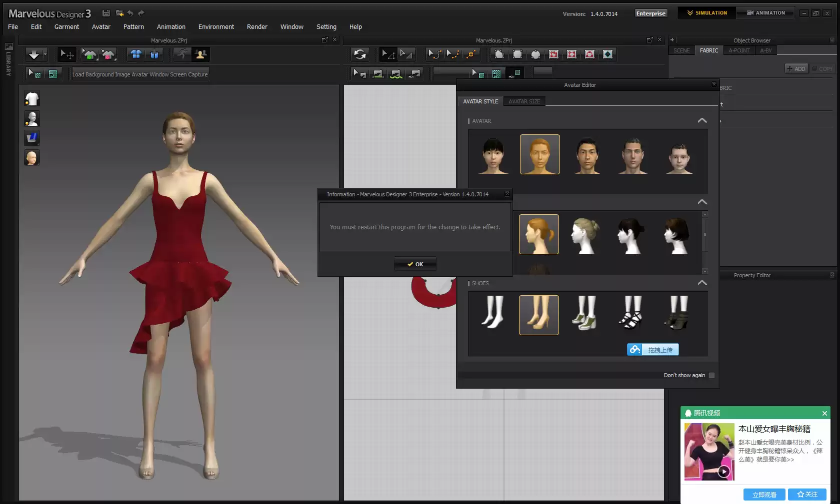
Task: Collapse the hair section in Avatar Editor
Action: pyautogui.click(x=702, y=202)
